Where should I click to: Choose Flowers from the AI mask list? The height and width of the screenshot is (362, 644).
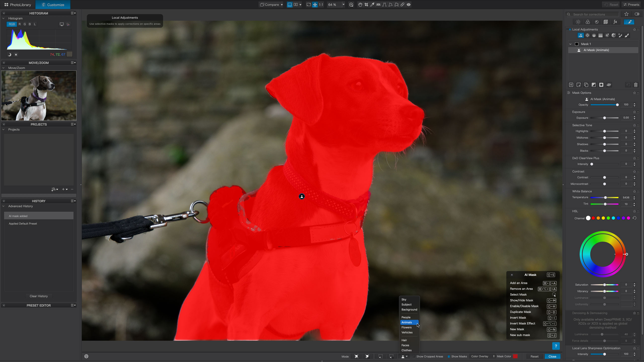click(x=407, y=327)
